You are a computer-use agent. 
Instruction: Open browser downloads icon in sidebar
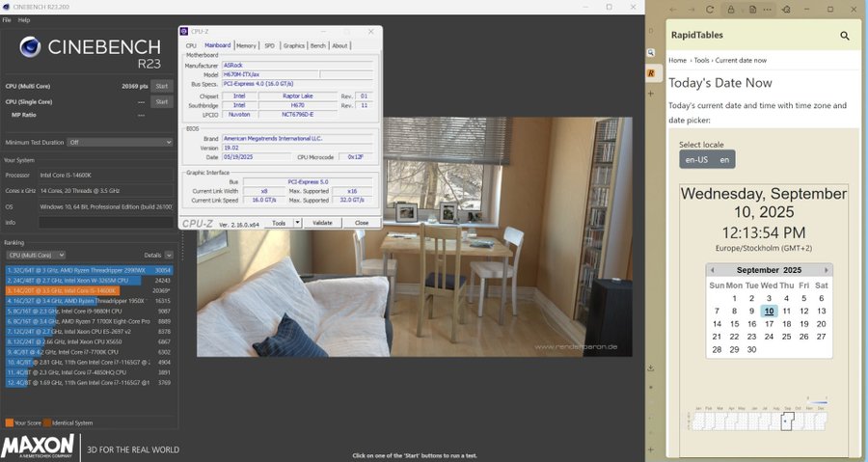pos(651,367)
